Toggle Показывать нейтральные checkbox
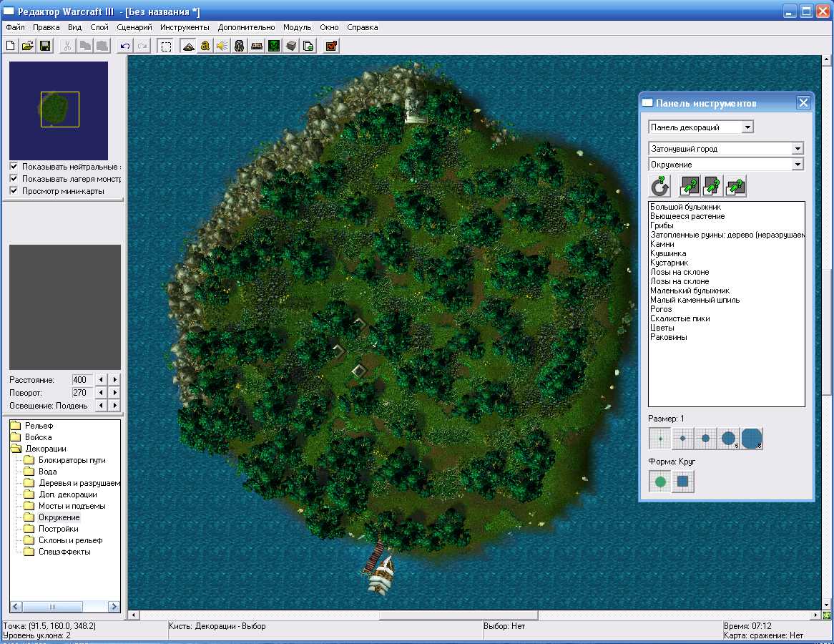Image resolution: width=834 pixels, height=644 pixels. point(14,167)
